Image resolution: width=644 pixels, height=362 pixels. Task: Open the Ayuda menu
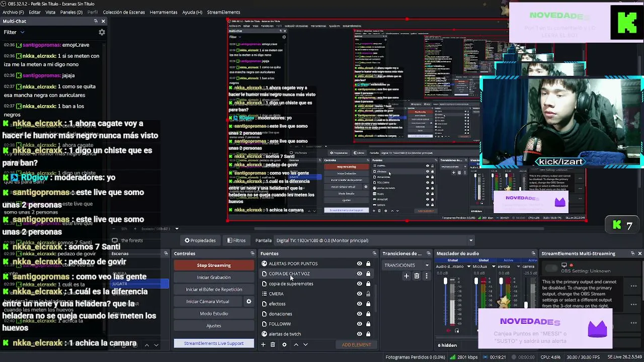point(192,12)
